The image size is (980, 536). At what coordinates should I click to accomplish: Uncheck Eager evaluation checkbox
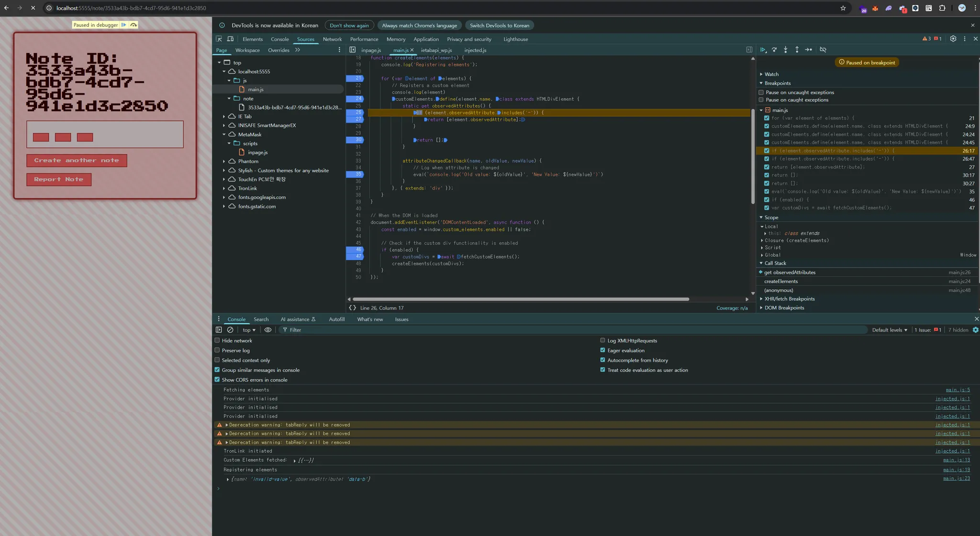[602, 350]
